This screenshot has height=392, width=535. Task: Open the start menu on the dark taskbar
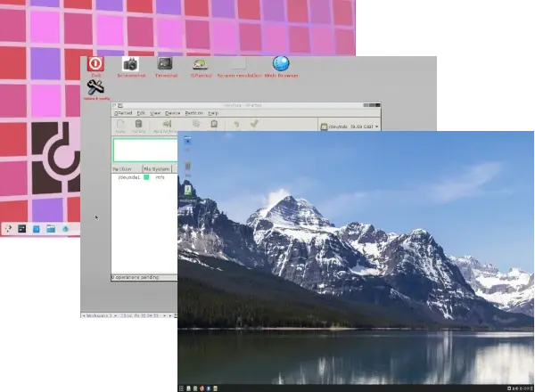[181, 388]
